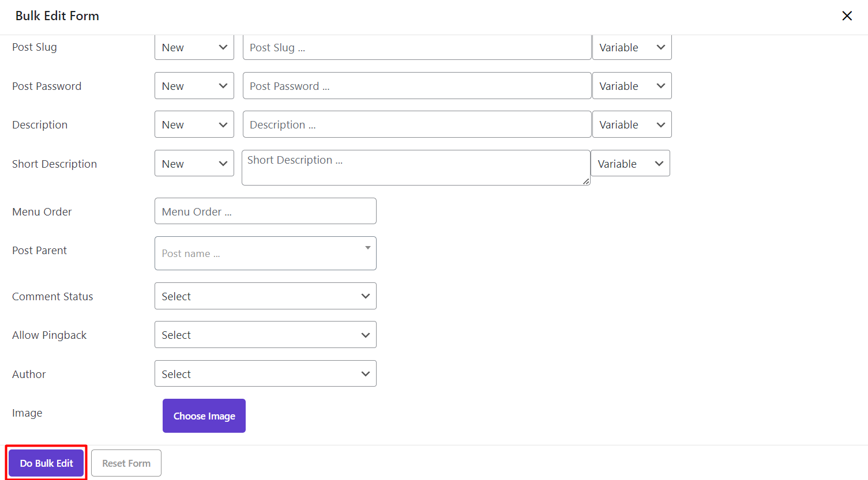This screenshot has width=868, height=480.
Task: Open Post Password operation dropdown
Action: (194, 86)
